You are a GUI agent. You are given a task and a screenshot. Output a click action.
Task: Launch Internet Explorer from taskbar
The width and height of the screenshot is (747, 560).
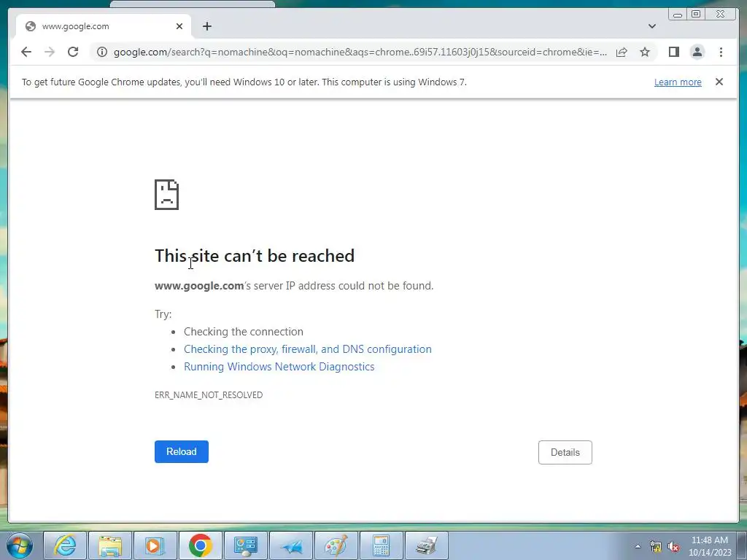tap(65, 545)
